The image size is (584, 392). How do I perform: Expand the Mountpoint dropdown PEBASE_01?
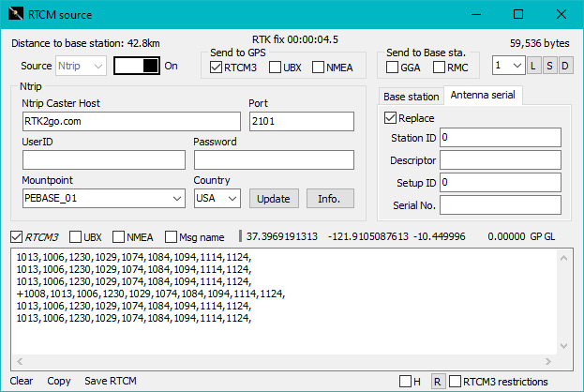tap(104, 198)
